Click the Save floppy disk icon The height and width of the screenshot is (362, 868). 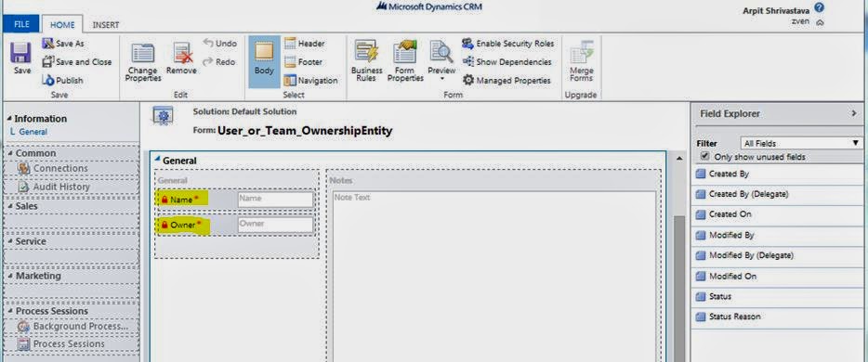pos(21,53)
